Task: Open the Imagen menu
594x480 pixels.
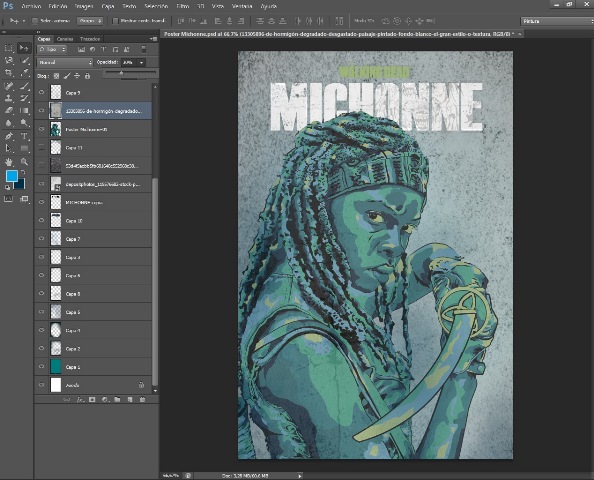Action: click(x=84, y=6)
